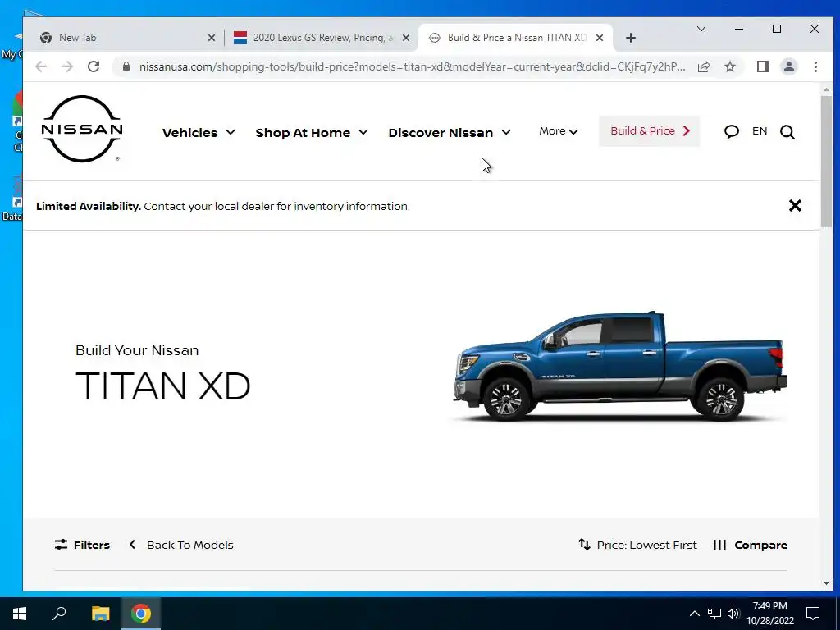Click the scrollbar down arrow
The height and width of the screenshot is (630, 840).
826,583
